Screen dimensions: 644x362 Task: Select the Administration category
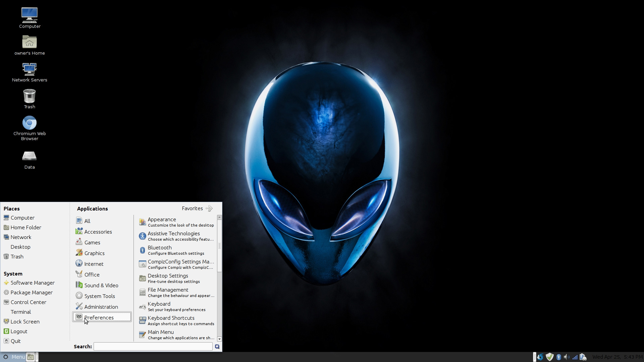click(102, 306)
